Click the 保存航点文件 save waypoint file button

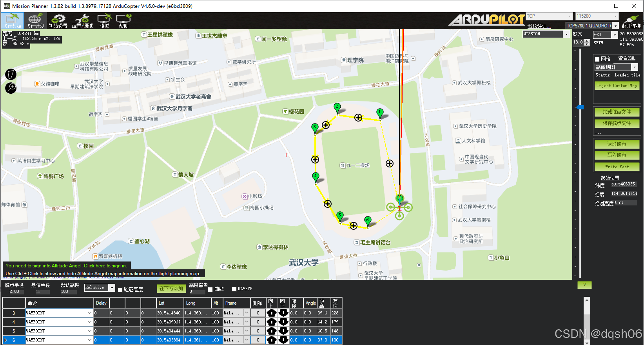coord(617,123)
